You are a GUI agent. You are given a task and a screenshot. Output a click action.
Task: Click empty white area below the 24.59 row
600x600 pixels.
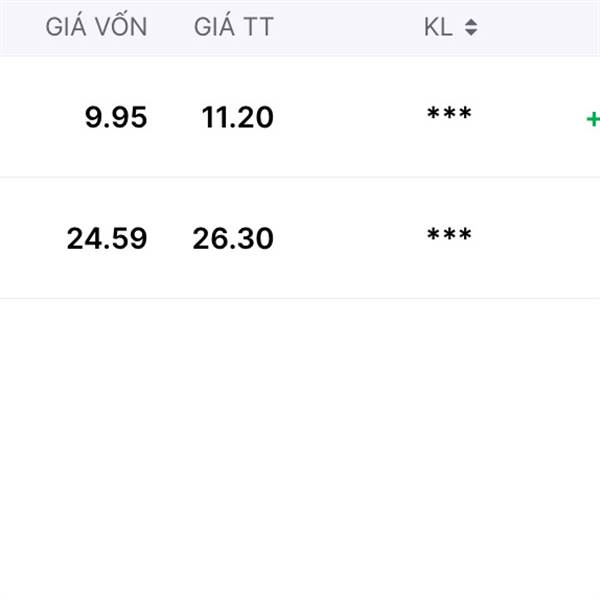tap(300, 448)
